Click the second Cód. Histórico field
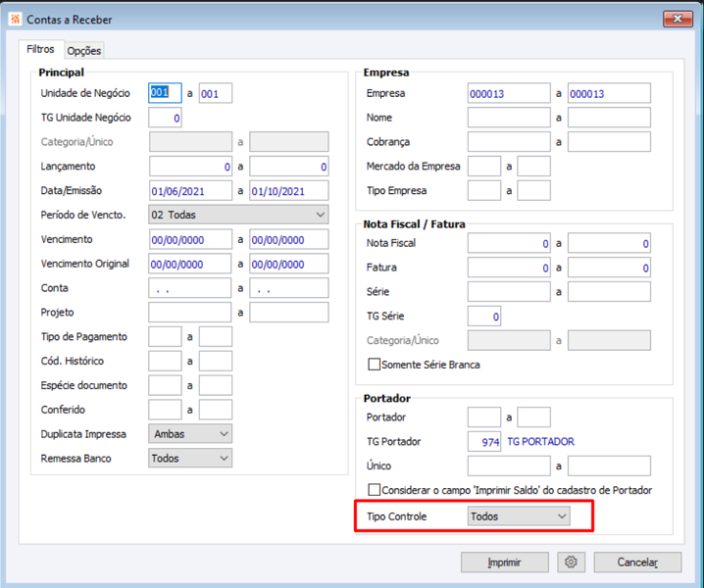Screen dimensions: 704x588 [216, 361]
